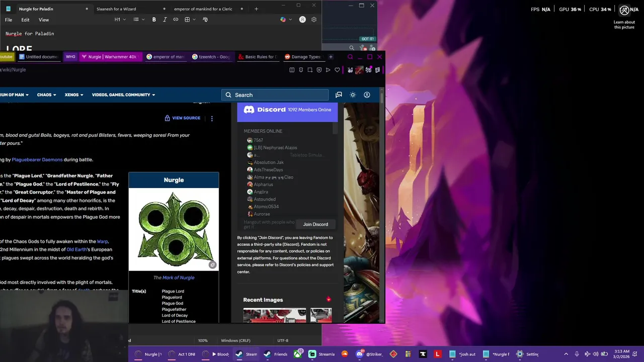Open a new browser tab
Image resolution: width=644 pixels, height=362 pixels.
click(331, 57)
